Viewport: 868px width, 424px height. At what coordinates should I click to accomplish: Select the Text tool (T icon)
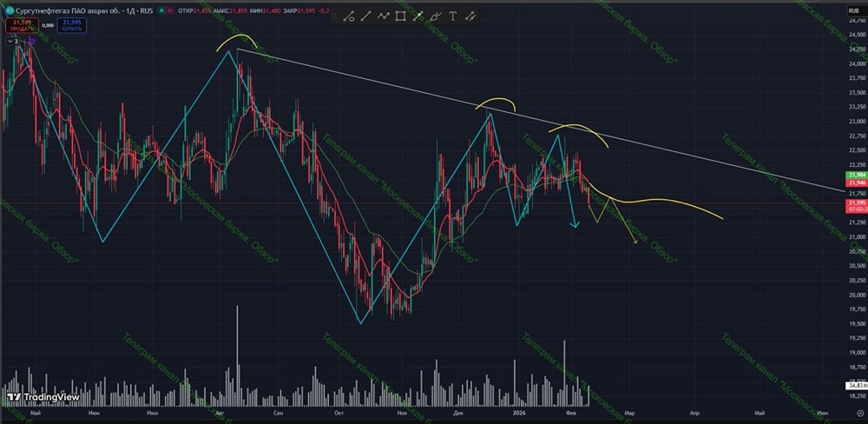click(453, 17)
